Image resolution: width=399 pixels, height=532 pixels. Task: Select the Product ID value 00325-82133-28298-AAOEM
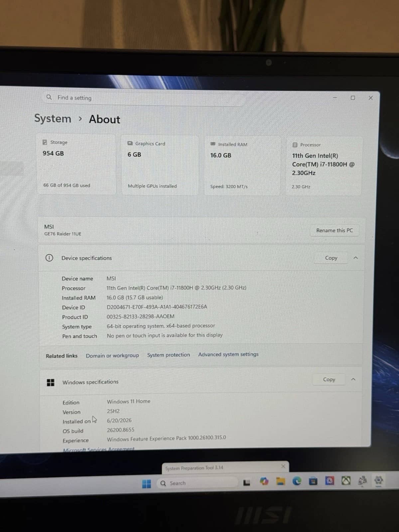click(x=140, y=317)
